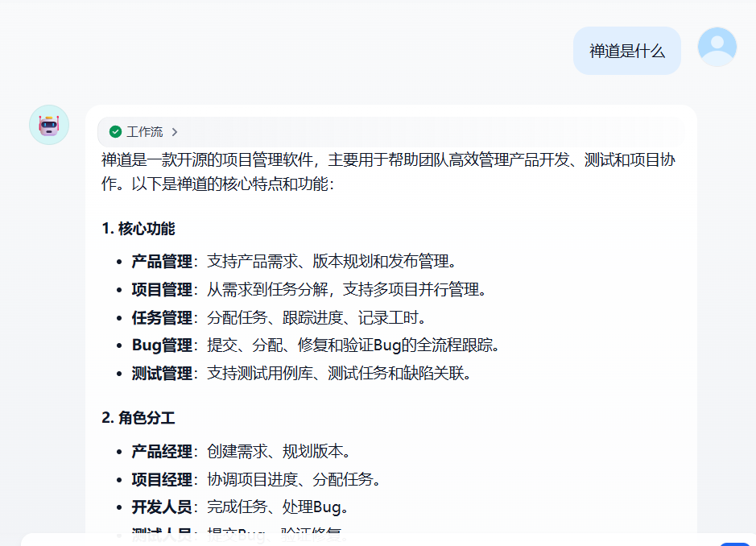Screen dimensions: 756x546
Task: Click the bold text Bug管理
Action: [x=162, y=345]
